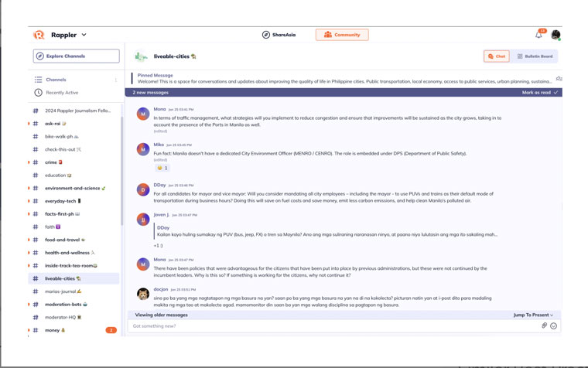Click the sidebar scrollbar
Image resolution: width=588 pixels, height=368 pixels.
click(x=122, y=171)
